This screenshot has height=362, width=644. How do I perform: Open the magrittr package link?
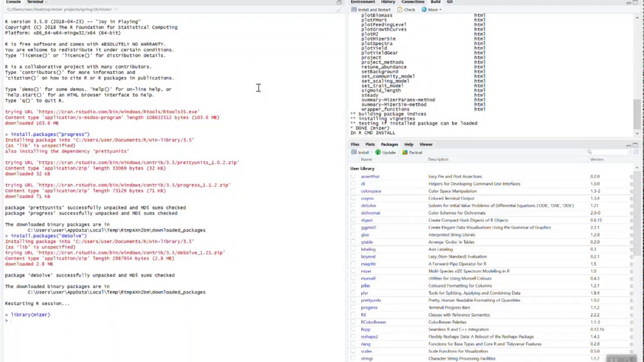tap(368, 264)
